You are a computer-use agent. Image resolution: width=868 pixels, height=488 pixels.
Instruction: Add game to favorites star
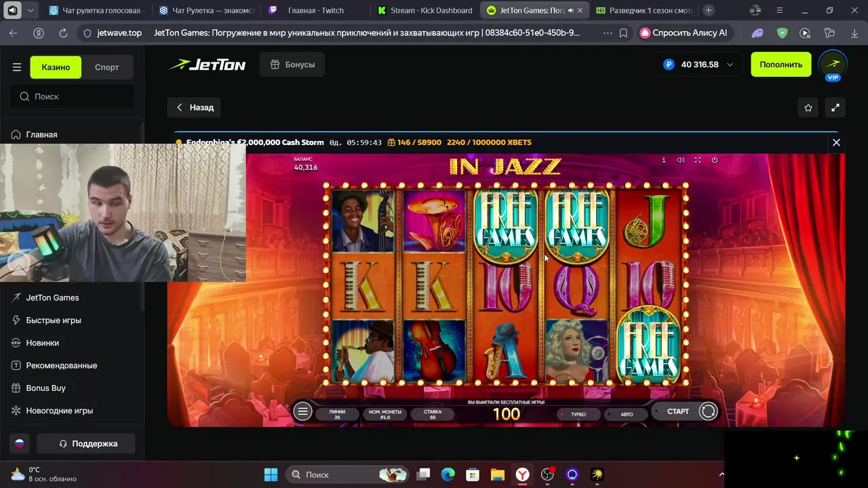808,107
